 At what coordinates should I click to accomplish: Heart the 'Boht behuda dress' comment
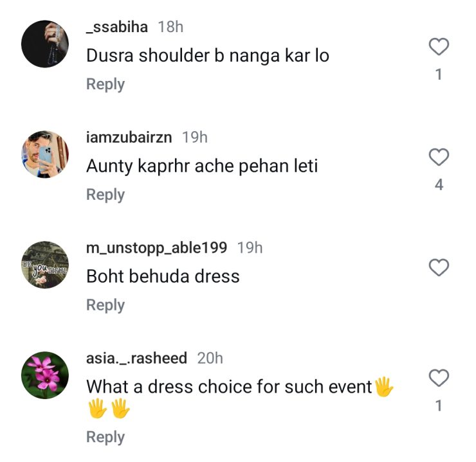(439, 267)
